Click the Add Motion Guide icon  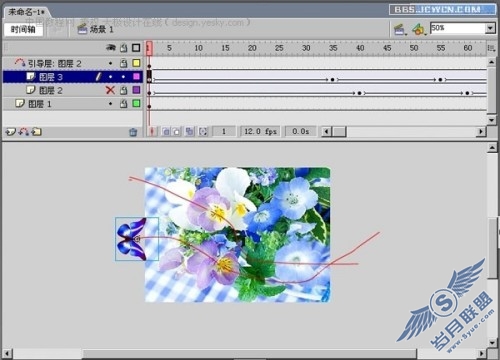click(23, 132)
